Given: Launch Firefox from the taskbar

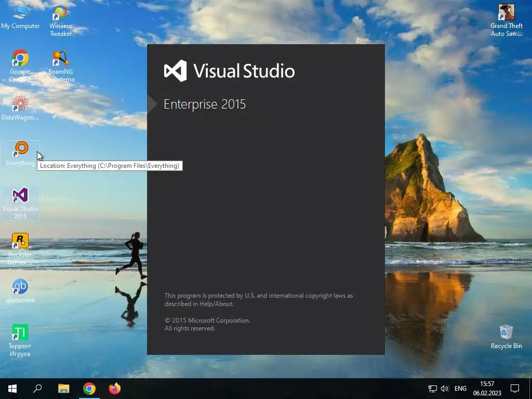Looking at the screenshot, I should click(x=115, y=389).
